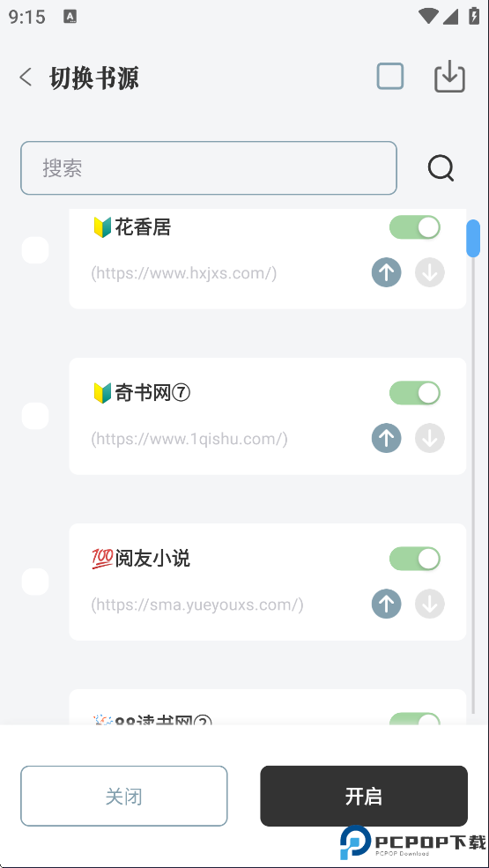Move 奇书网⑦ source down
This screenshot has height=868, width=489.
click(x=430, y=438)
